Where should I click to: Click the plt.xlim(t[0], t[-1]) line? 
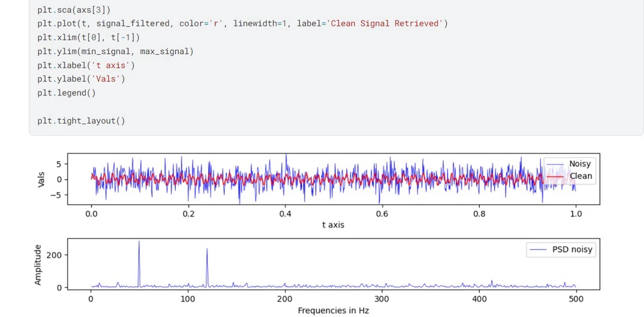(88, 37)
